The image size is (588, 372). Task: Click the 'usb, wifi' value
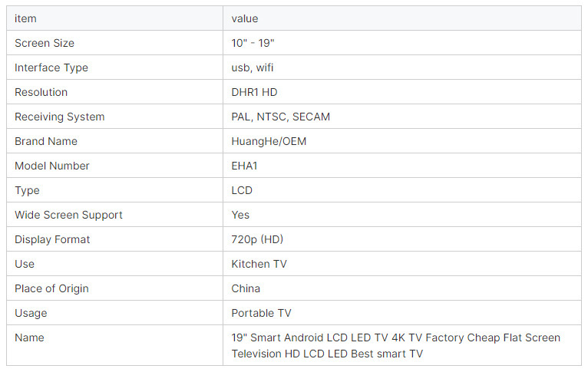coord(253,67)
